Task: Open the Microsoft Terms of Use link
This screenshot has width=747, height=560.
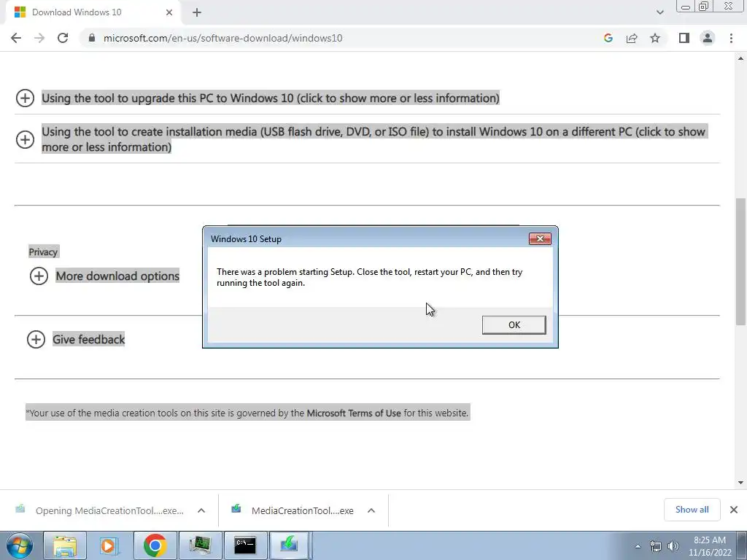Action: [x=354, y=413]
